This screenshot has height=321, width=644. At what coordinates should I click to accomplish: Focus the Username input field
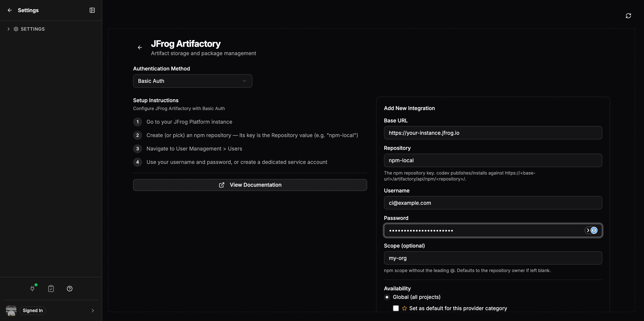[x=493, y=203]
